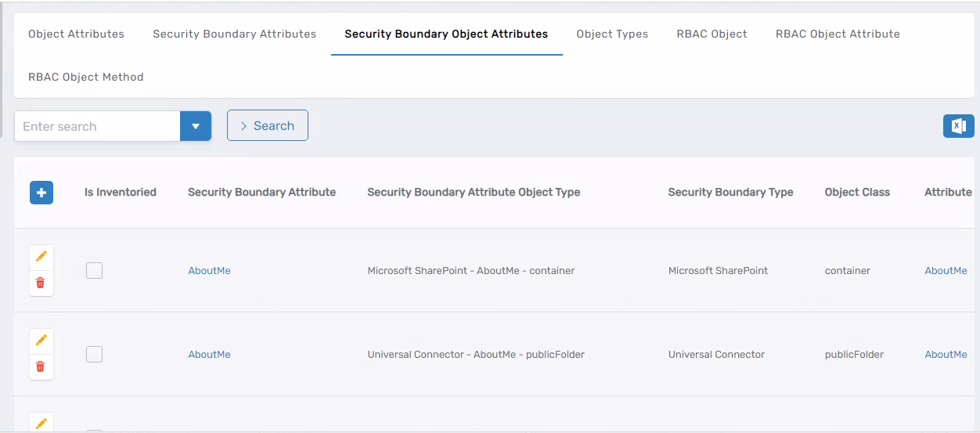
Task: Select the 'Universal Connector - AboutMe - publicFolder' cell
Action: point(476,354)
